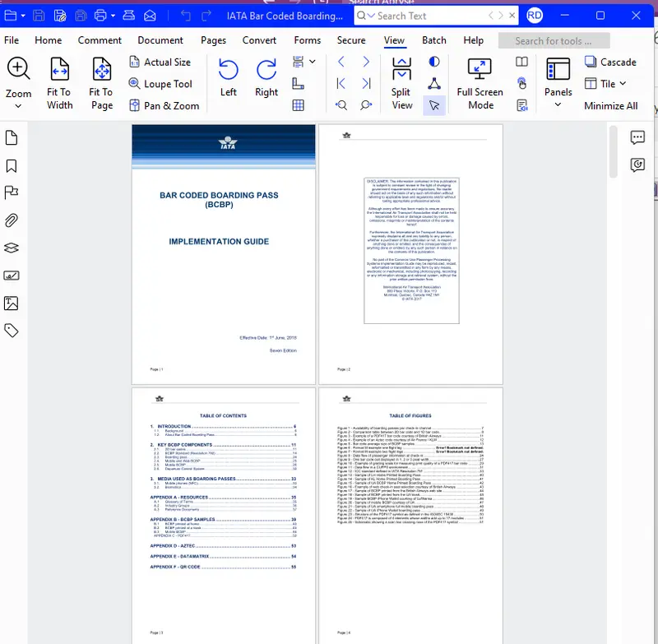Click Cascade windows
Viewport: 658px width, 644px height.
pos(610,62)
